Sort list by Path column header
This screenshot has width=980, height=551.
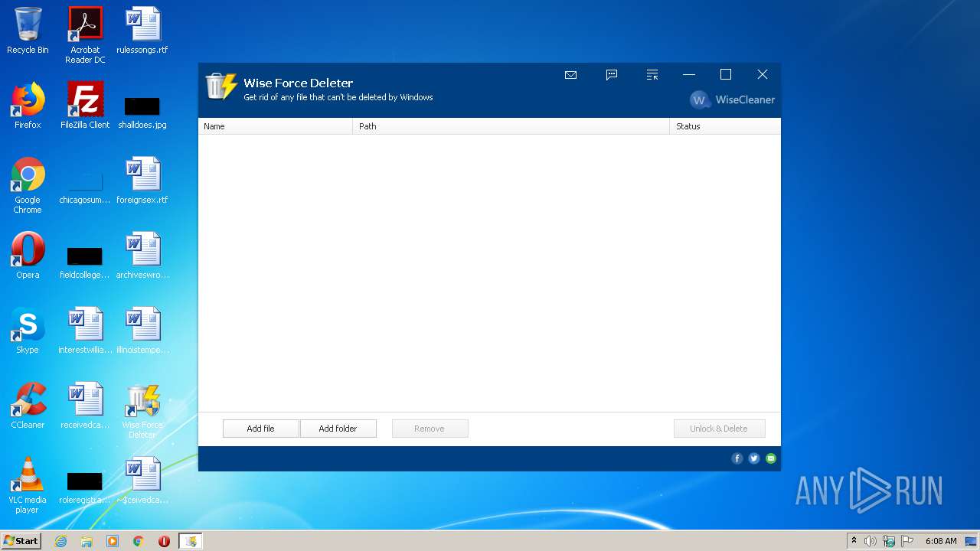(x=511, y=126)
